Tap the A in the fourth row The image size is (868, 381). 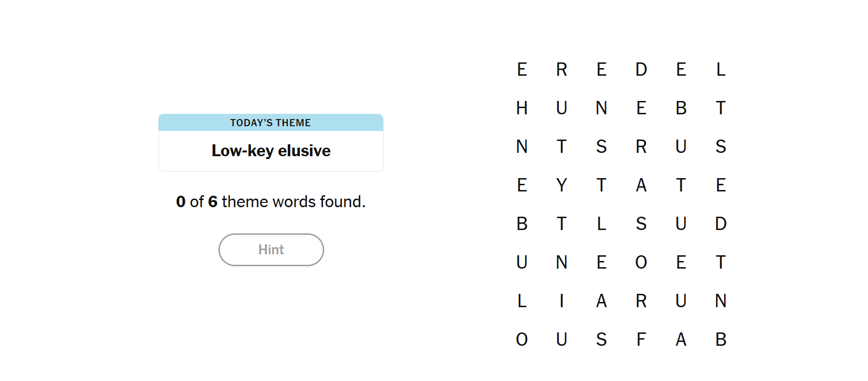(x=641, y=185)
